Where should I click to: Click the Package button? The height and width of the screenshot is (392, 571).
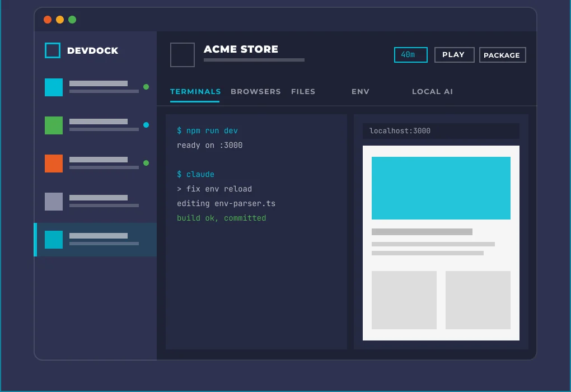click(x=503, y=55)
